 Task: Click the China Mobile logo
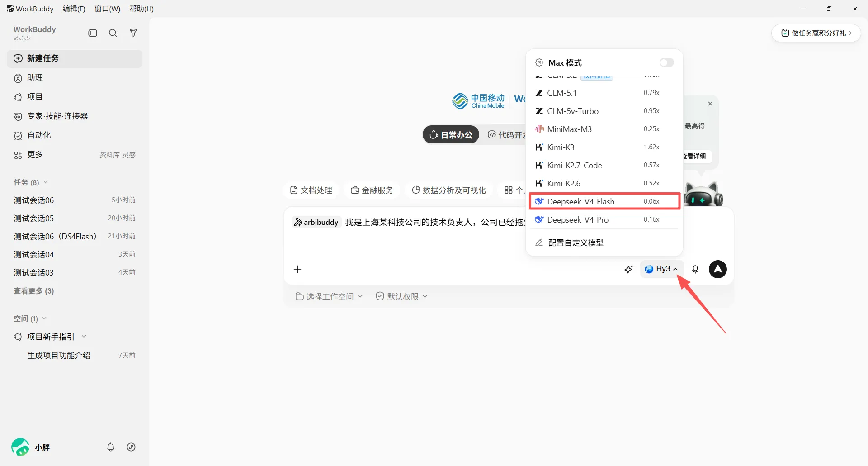[478, 100]
